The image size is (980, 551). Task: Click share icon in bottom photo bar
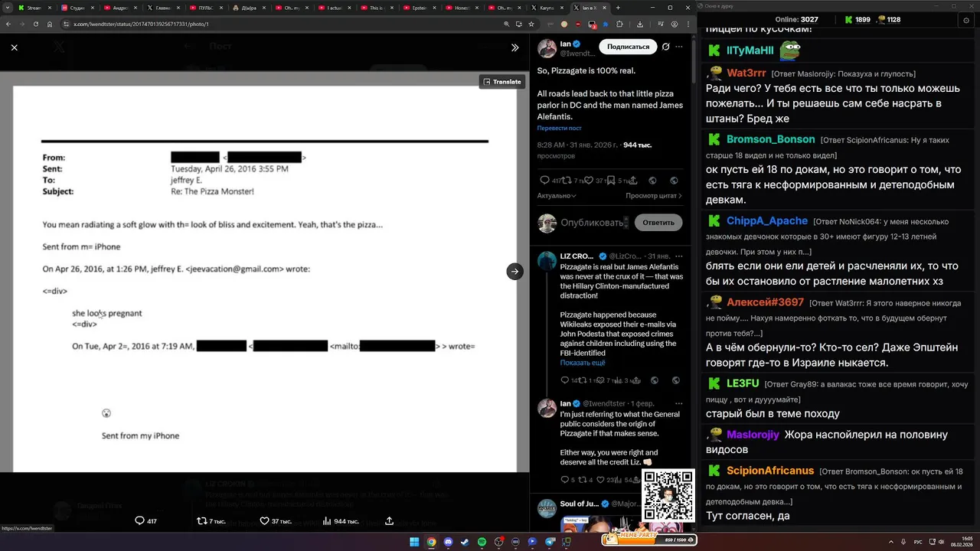click(x=389, y=520)
